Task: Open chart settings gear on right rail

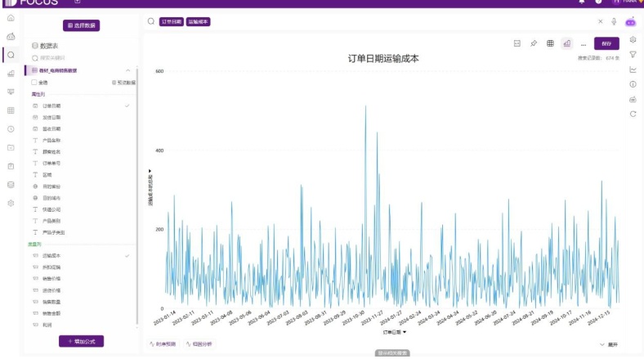Action: (x=633, y=39)
